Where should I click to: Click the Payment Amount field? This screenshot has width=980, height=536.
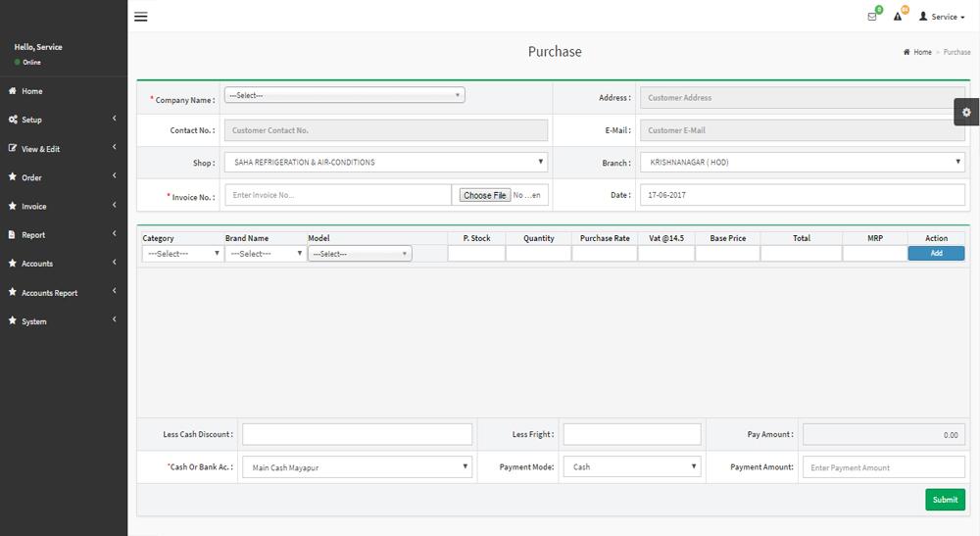coord(884,466)
